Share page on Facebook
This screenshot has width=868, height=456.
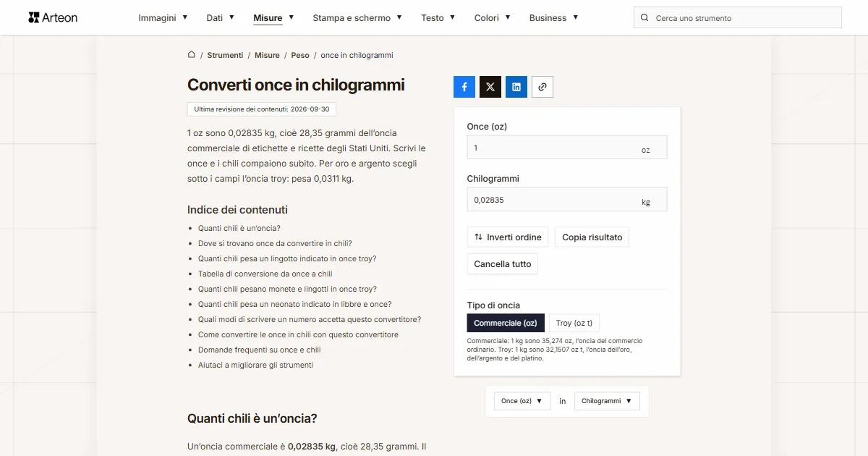(x=464, y=87)
